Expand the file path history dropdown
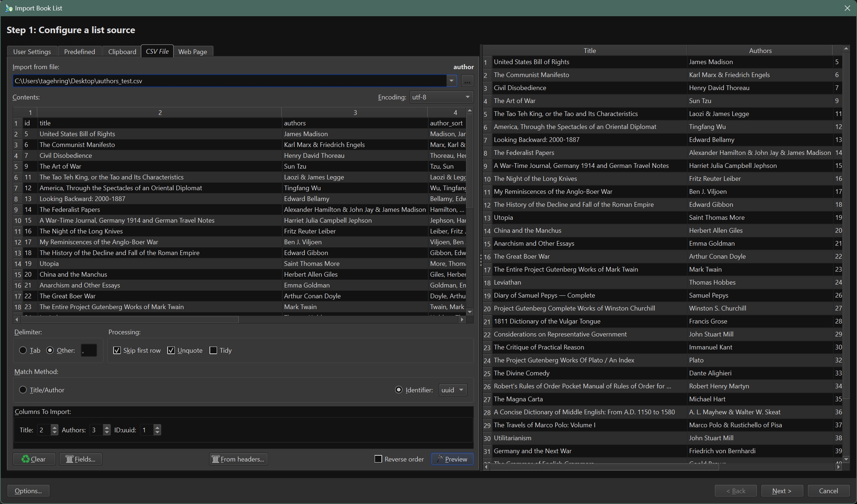 (x=451, y=81)
